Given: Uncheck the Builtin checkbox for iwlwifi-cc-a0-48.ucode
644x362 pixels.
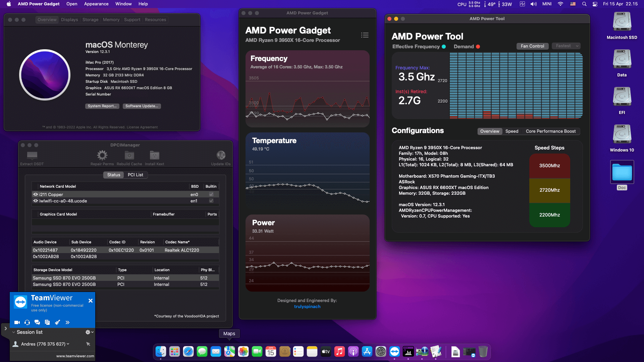Looking at the screenshot, I should click(211, 201).
